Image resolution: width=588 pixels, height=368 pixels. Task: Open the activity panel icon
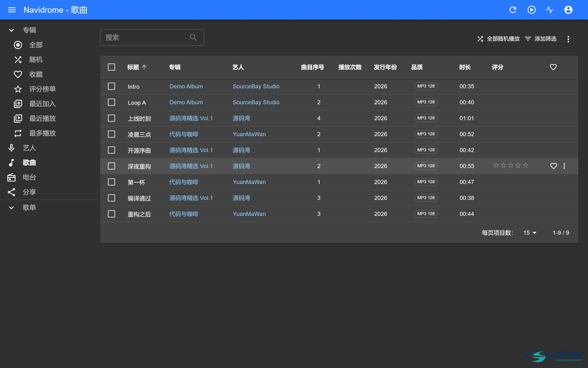[x=550, y=10]
